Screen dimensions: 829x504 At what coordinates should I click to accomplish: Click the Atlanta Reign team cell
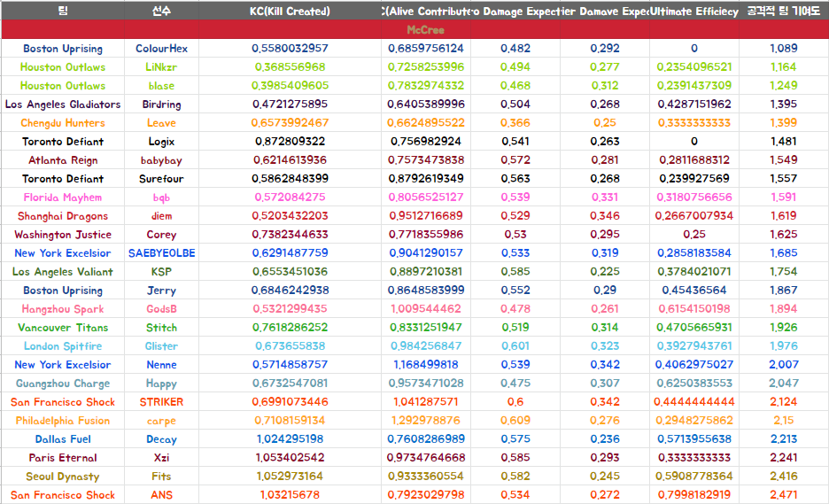63,159
